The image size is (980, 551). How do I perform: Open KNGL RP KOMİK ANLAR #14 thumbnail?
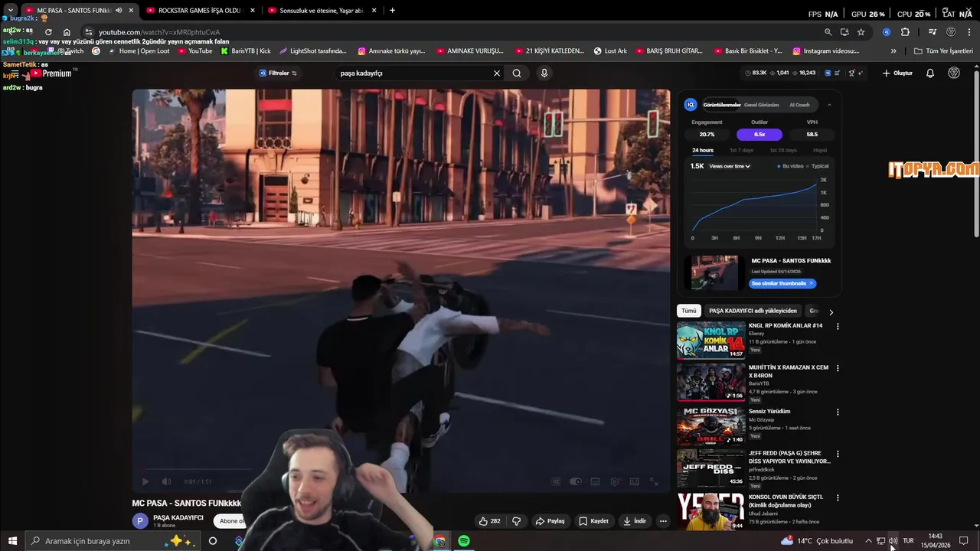(x=710, y=340)
